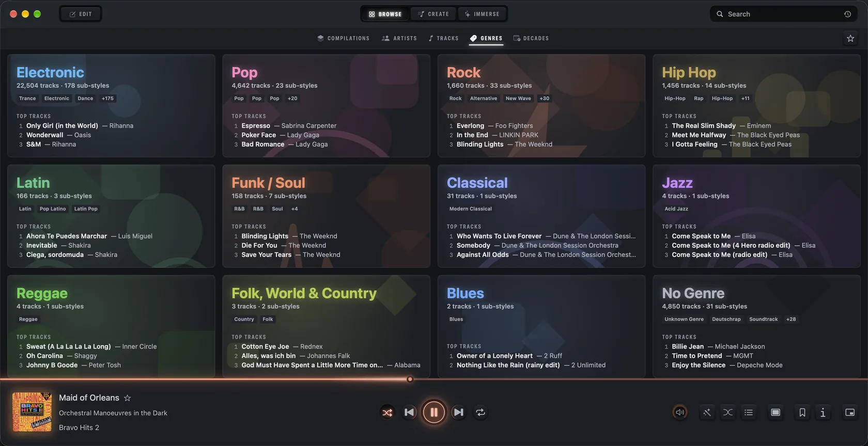Expand the +11 sub-styles chip under Hip Hop
868x446 pixels.
pyautogui.click(x=746, y=99)
